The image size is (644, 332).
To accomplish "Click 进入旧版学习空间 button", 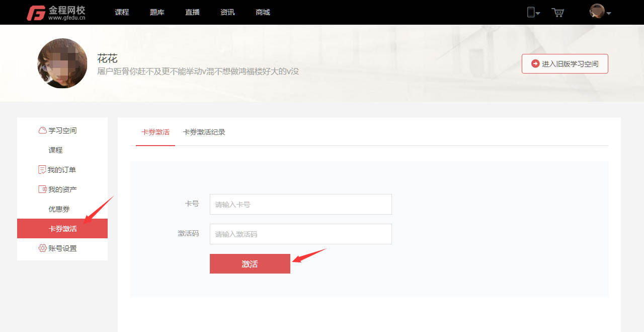I will coord(565,64).
